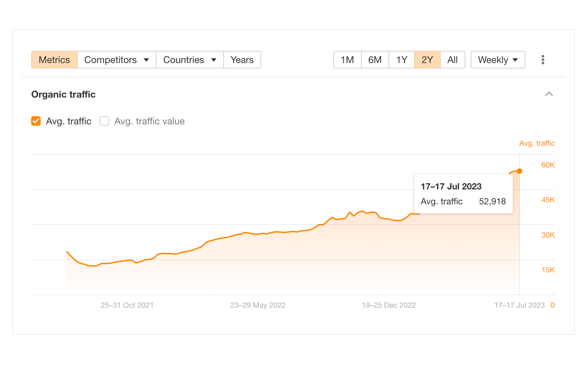
Task: Click the 25–31 Oct 2021 axis label
Action: [x=127, y=305]
